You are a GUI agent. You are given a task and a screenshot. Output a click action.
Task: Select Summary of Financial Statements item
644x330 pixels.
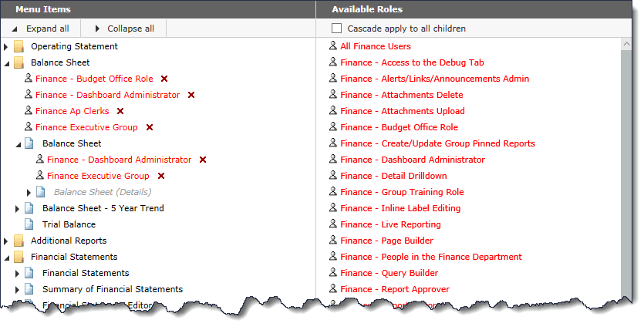tap(113, 289)
